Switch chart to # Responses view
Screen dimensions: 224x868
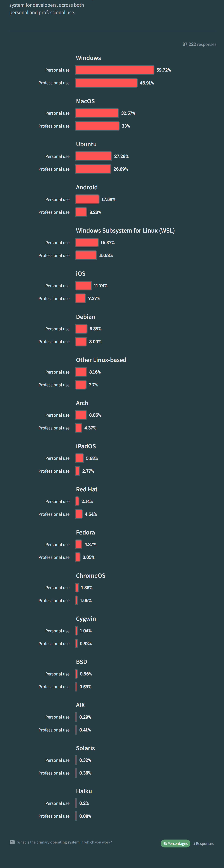203,843
